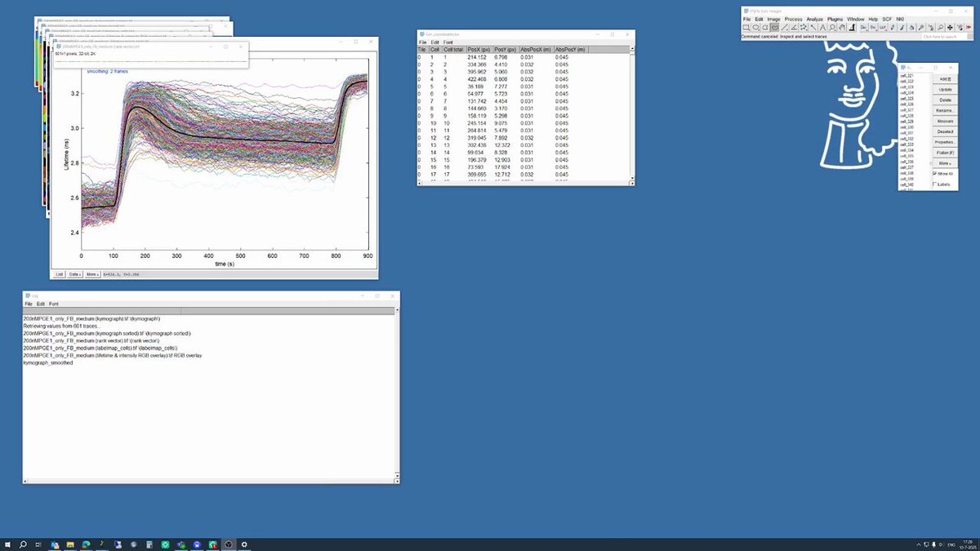Select the Multi-point tool
The width and height of the screenshot is (980, 551).
click(x=804, y=27)
